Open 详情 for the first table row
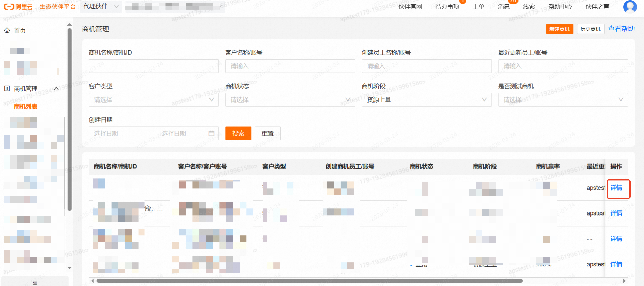This screenshot has width=644, height=286. [x=616, y=188]
